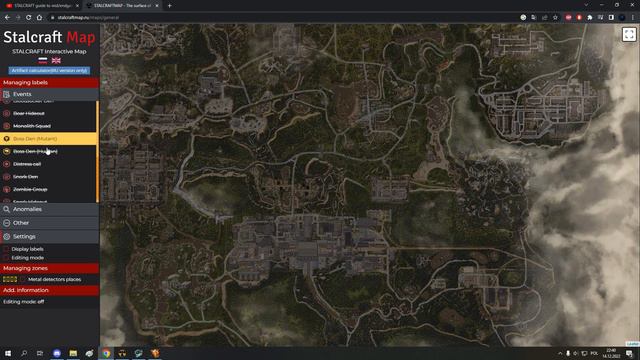Screen dimensions: 640x360
Task: Go back in browser history
Action: point(7,18)
